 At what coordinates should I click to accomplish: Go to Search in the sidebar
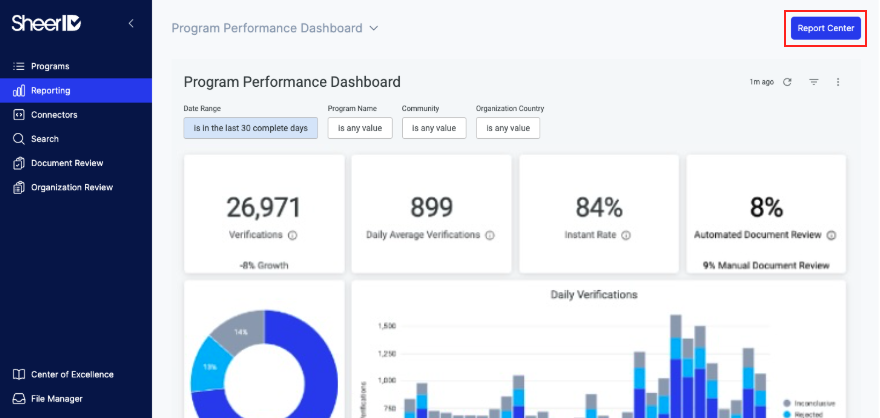pyautogui.click(x=76, y=139)
